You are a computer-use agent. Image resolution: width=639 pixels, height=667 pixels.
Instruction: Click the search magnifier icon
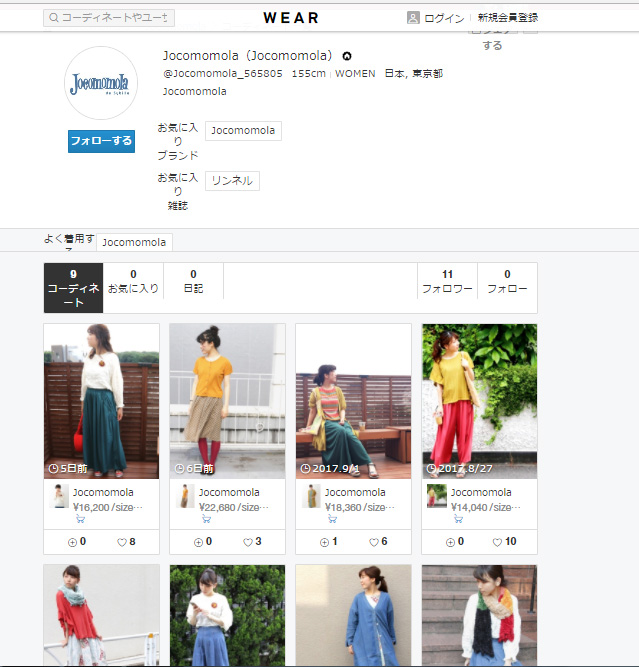pyautogui.click(x=54, y=18)
